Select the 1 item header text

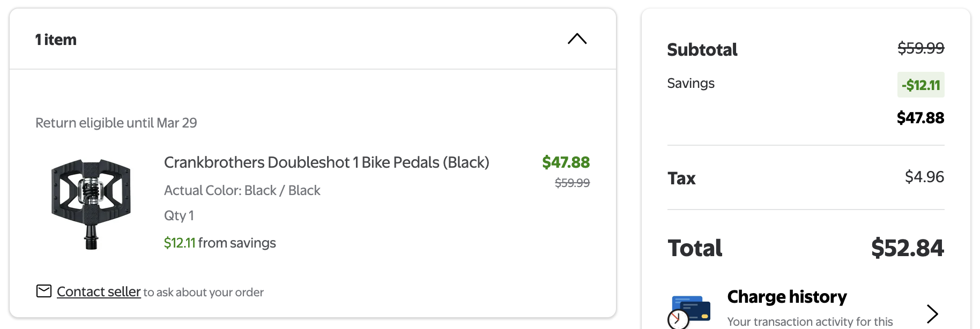coord(56,40)
